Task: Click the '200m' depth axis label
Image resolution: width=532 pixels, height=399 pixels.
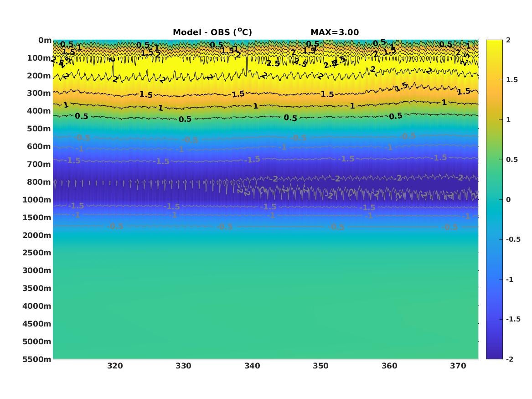Action: (39, 76)
